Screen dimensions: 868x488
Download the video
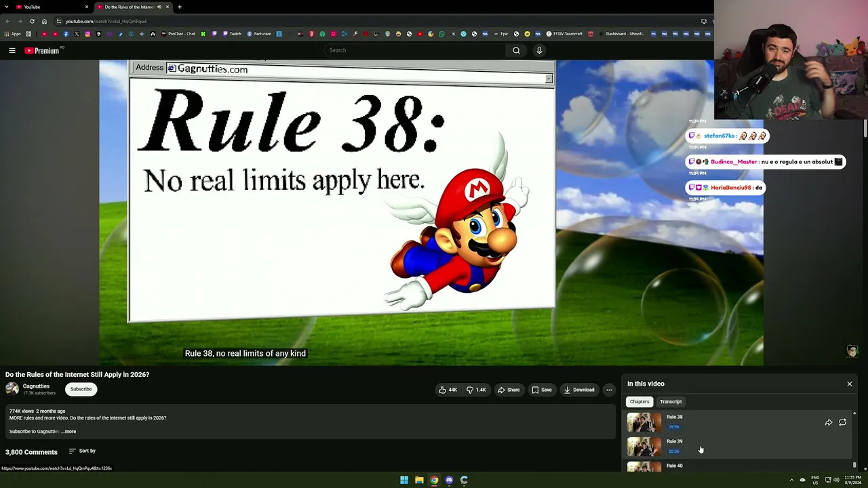pyautogui.click(x=579, y=390)
